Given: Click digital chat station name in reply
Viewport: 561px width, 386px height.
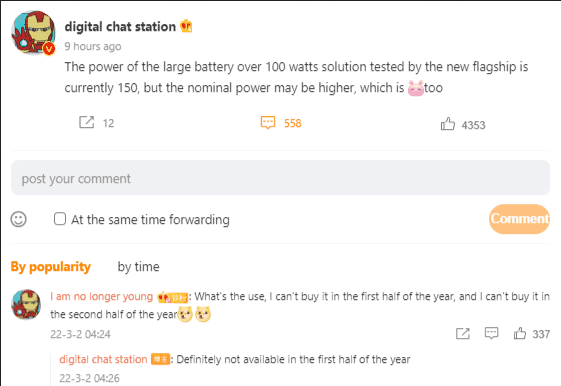Looking at the screenshot, I should (103, 359).
